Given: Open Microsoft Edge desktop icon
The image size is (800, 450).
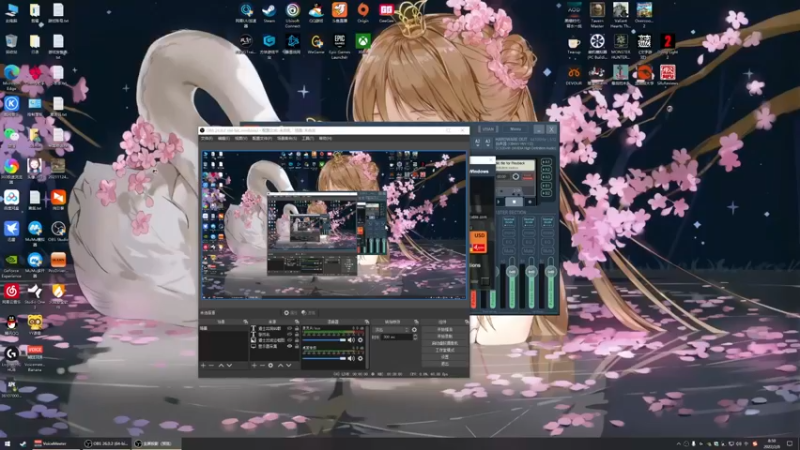Looking at the screenshot, I should click(x=11, y=77).
